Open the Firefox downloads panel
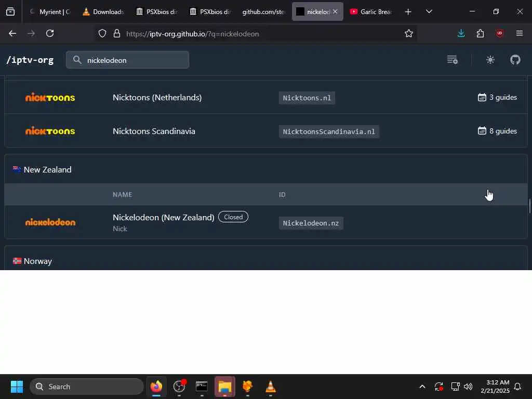 pos(461,34)
